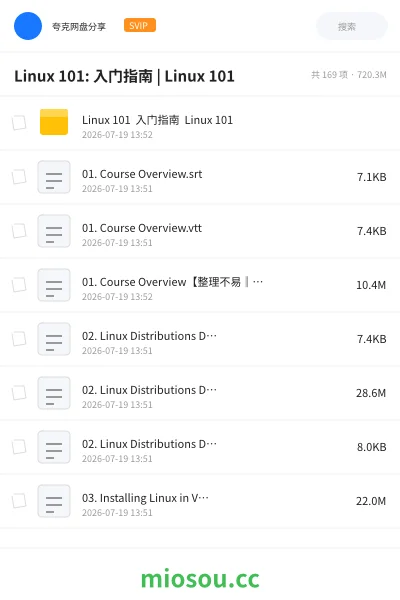Click file icon for 01. Course Overview.srt
400x600 pixels.
click(54, 177)
